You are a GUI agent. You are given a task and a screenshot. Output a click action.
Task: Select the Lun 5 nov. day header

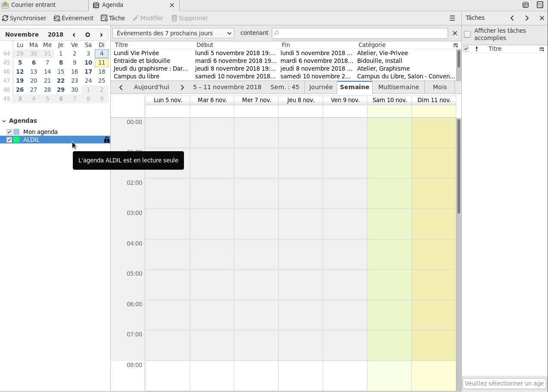[x=168, y=100]
